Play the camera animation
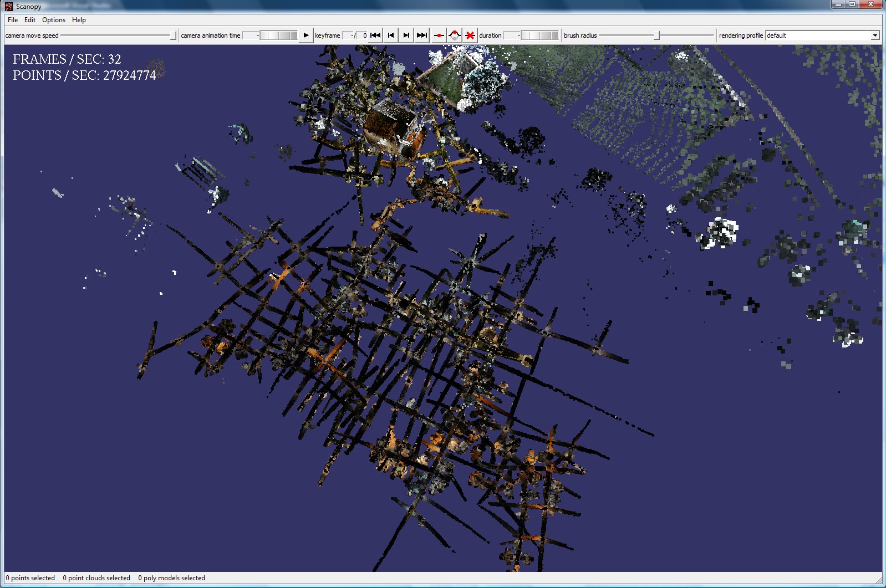This screenshot has width=886, height=588. (x=305, y=35)
